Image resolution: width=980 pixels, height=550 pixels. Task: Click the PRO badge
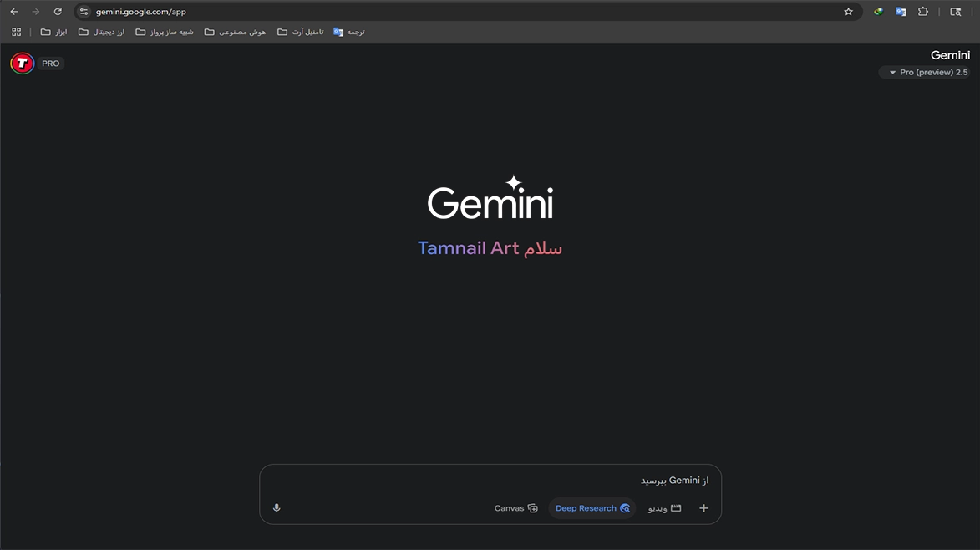[51, 64]
